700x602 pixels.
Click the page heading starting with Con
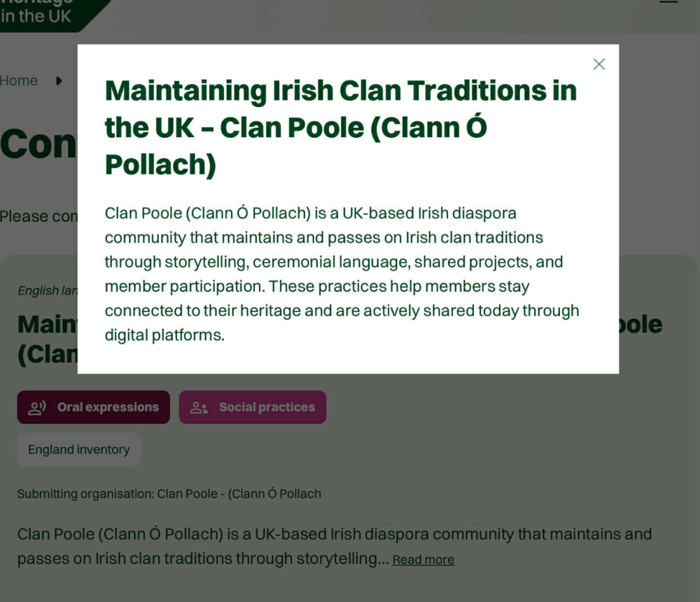(38, 144)
